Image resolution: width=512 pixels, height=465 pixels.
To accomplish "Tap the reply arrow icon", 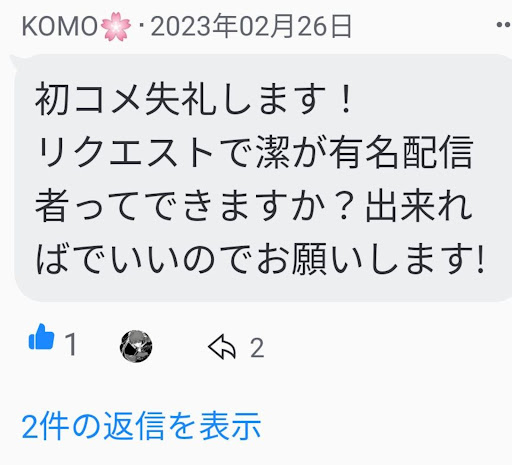I will [222, 347].
